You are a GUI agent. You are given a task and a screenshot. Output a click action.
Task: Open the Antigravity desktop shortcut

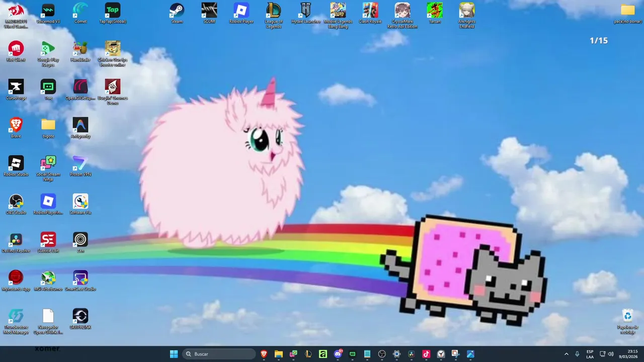80,128
